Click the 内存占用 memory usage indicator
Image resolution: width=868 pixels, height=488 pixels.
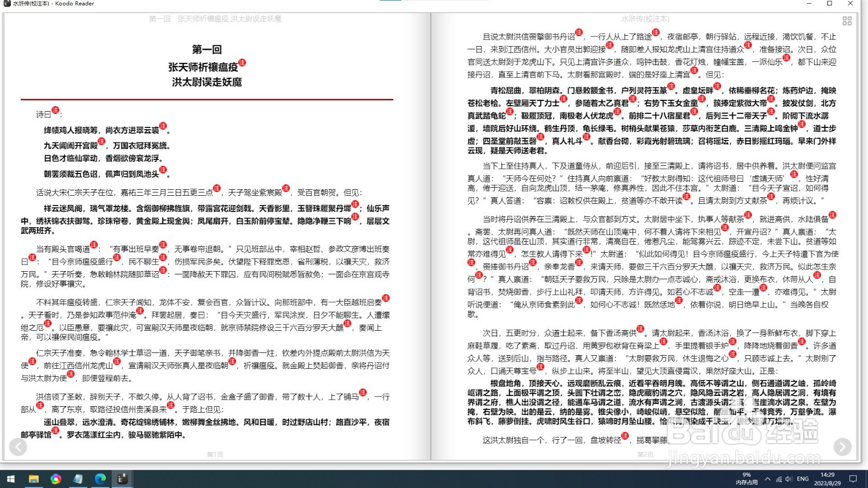point(745,479)
